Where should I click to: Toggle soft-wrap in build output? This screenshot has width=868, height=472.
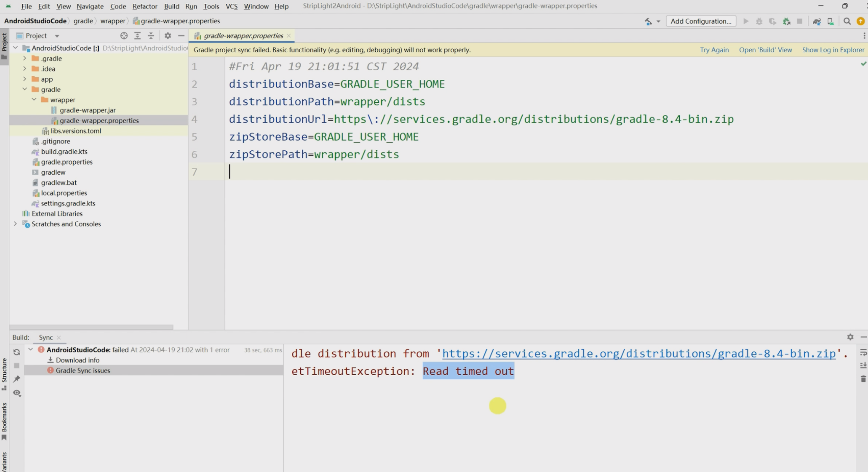(x=863, y=352)
